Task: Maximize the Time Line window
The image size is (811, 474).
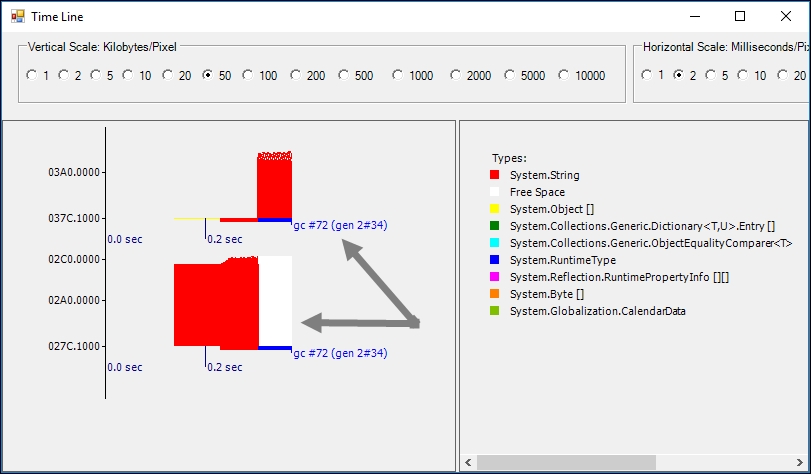Action: click(740, 16)
